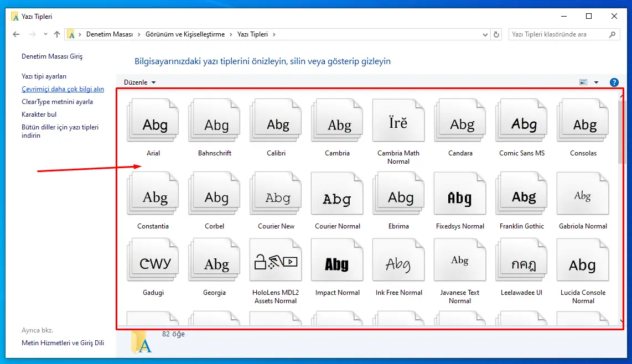This screenshot has width=632, height=364.
Task: Click the vertical scrollbar thumb
Action: 621,132
